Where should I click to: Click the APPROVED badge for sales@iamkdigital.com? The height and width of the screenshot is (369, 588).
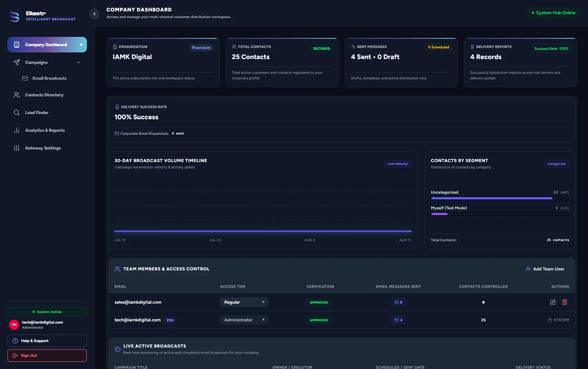(319, 303)
